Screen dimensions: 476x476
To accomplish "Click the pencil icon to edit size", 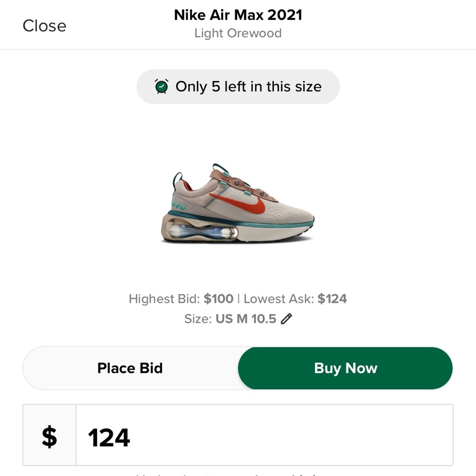I will coord(286,318).
